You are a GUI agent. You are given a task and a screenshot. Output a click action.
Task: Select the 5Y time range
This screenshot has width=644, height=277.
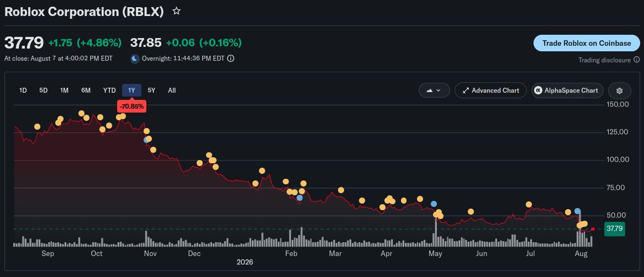coord(151,90)
